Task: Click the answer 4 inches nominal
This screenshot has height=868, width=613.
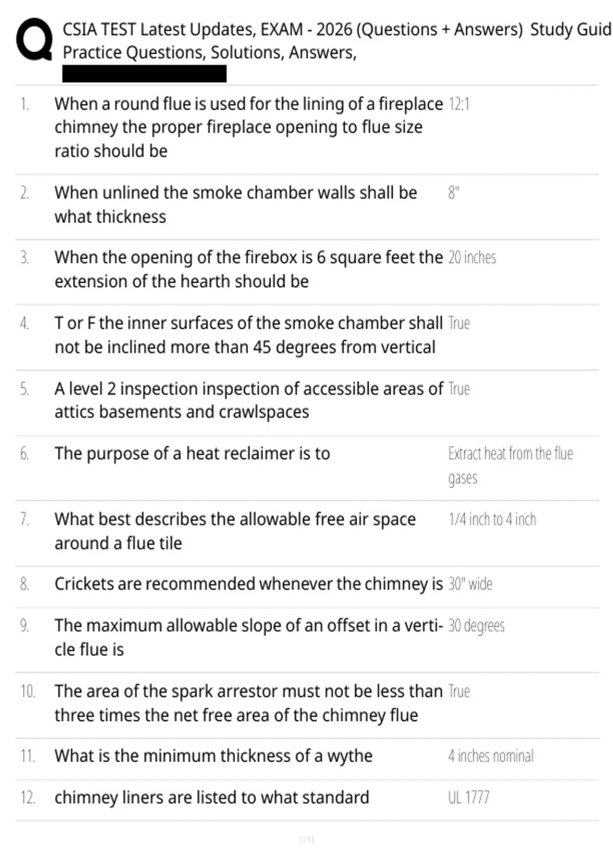Action: [x=490, y=756]
